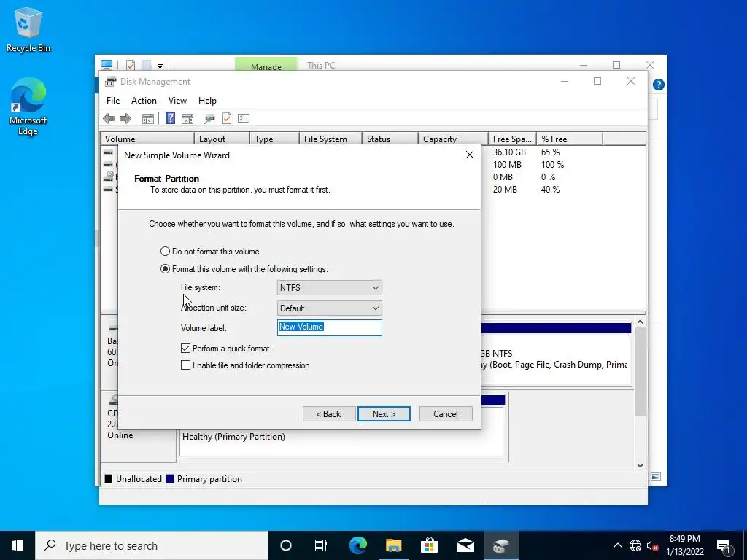Open the Help toolbar icon with question mark
Screen dimensions: 747x560
click(170, 118)
